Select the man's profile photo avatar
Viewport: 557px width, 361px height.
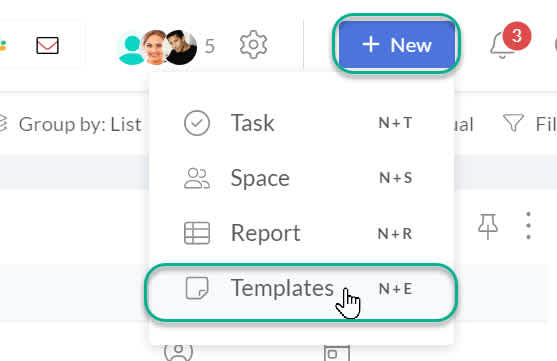point(181,47)
